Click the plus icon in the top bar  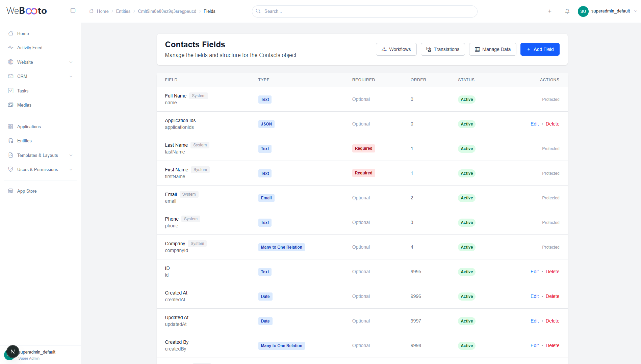click(x=549, y=11)
